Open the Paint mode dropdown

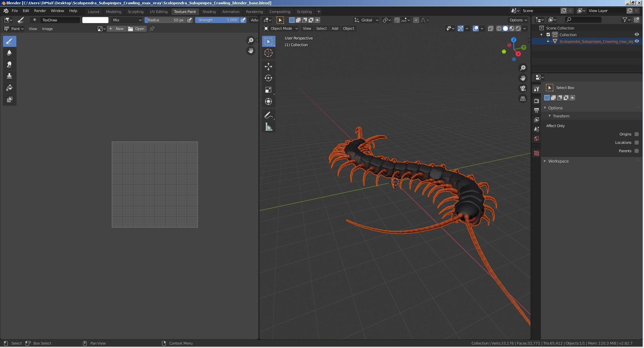(13, 29)
